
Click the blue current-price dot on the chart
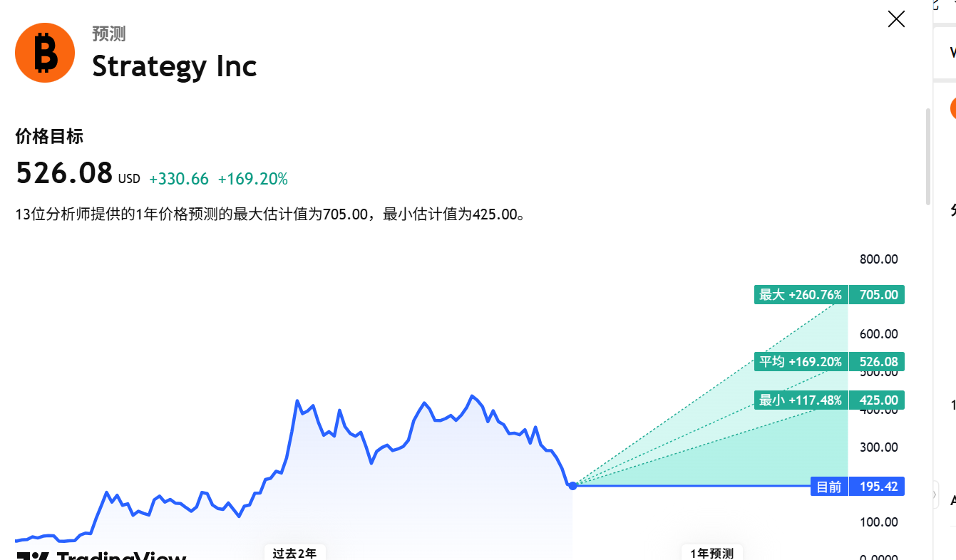point(572,485)
